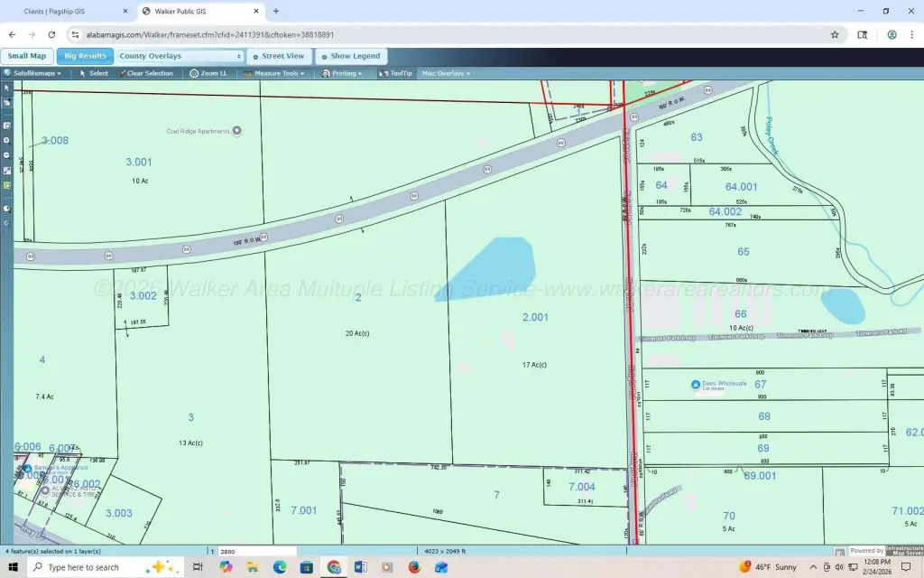924x578 pixels.
Task: Open the County Overlays dropdown
Action: click(180, 56)
